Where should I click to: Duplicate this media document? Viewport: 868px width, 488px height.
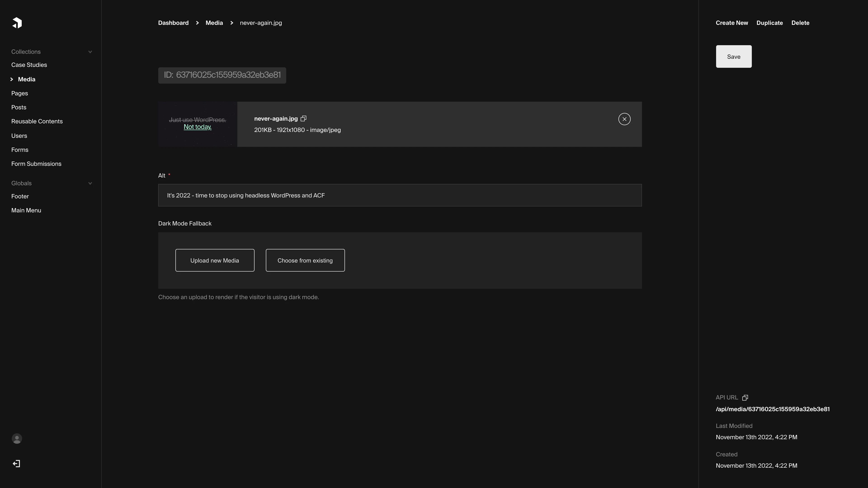click(x=770, y=23)
